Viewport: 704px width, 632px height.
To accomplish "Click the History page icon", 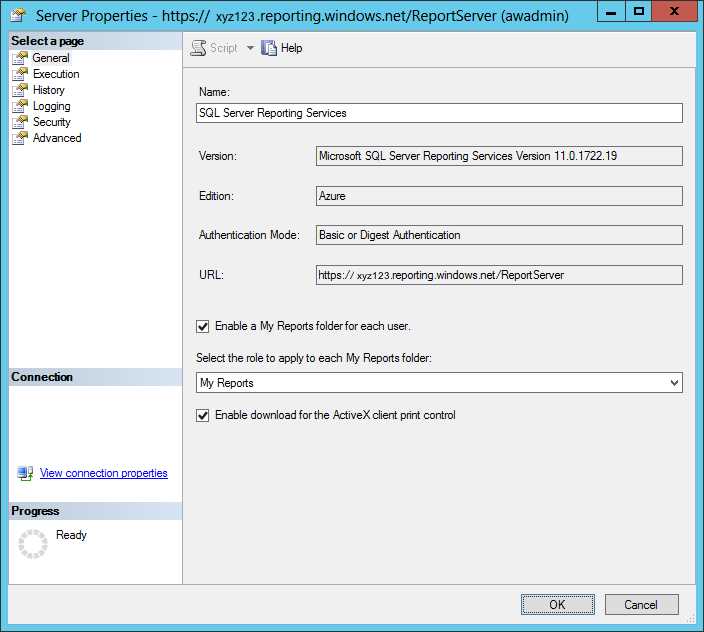I will tap(20, 90).
